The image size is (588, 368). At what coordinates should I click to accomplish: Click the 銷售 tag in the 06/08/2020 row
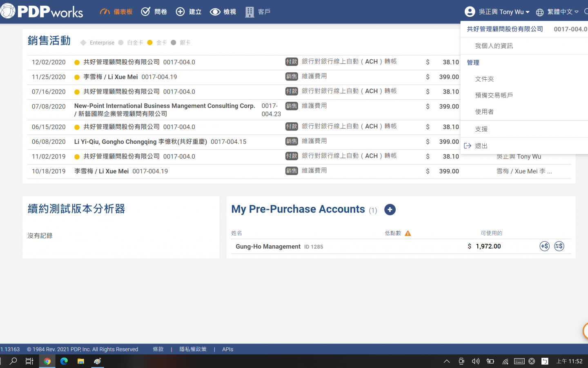tap(292, 141)
